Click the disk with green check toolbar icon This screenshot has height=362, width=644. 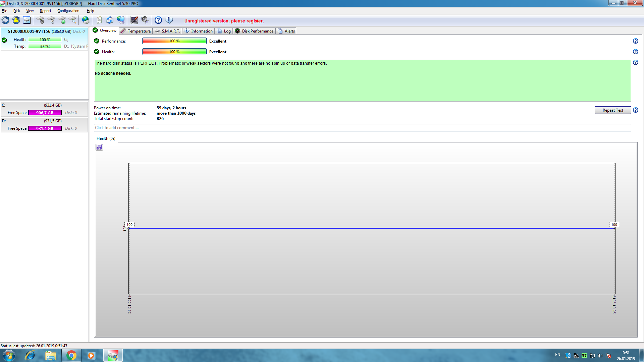tap(62, 20)
